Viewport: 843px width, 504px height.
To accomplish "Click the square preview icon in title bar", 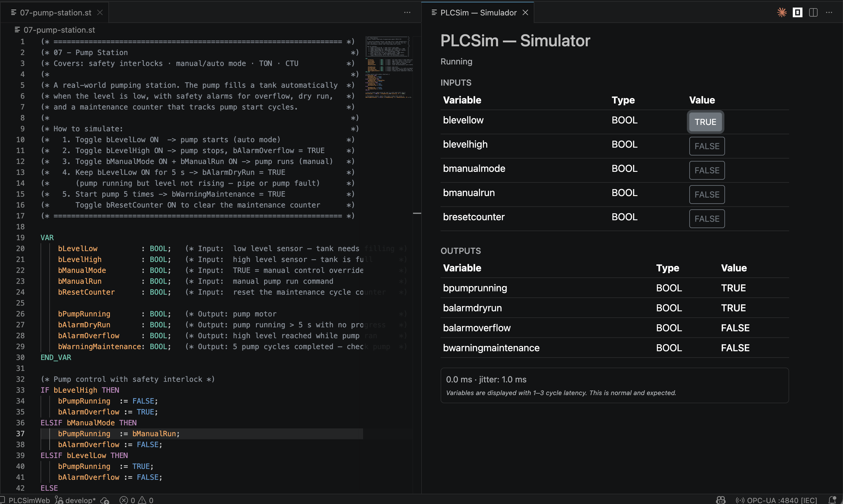I will (798, 13).
